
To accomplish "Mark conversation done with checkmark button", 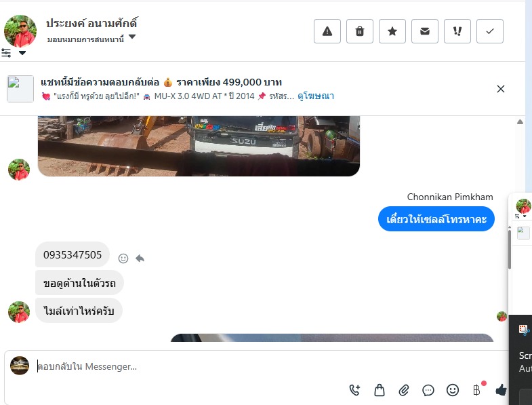I will point(490,31).
